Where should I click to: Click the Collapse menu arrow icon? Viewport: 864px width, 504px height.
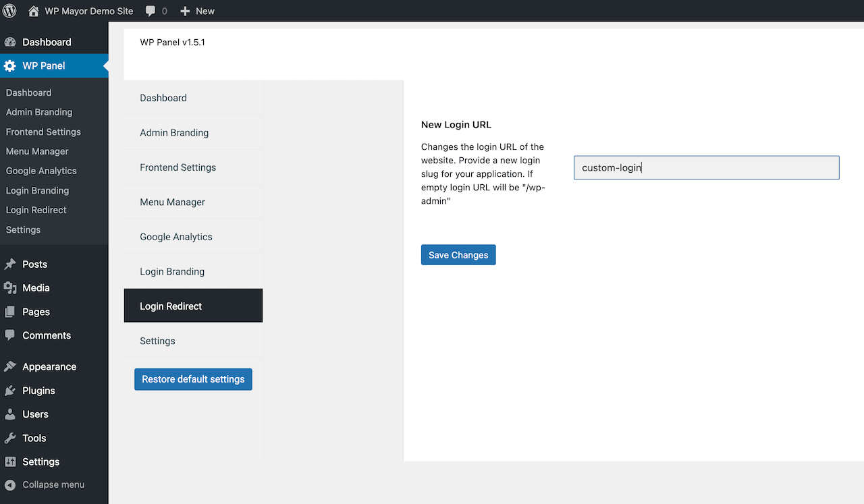[x=10, y=485]
